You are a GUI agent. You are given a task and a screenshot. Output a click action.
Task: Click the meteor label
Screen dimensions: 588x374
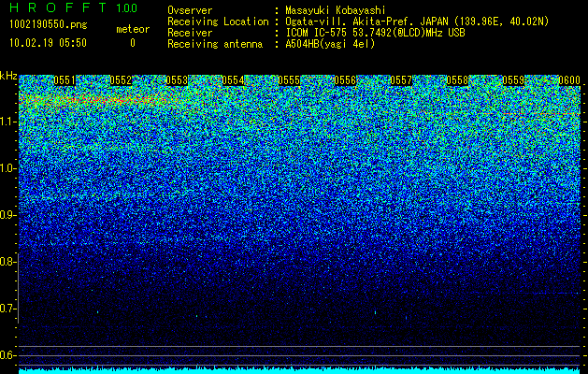(x=133, y=29)
